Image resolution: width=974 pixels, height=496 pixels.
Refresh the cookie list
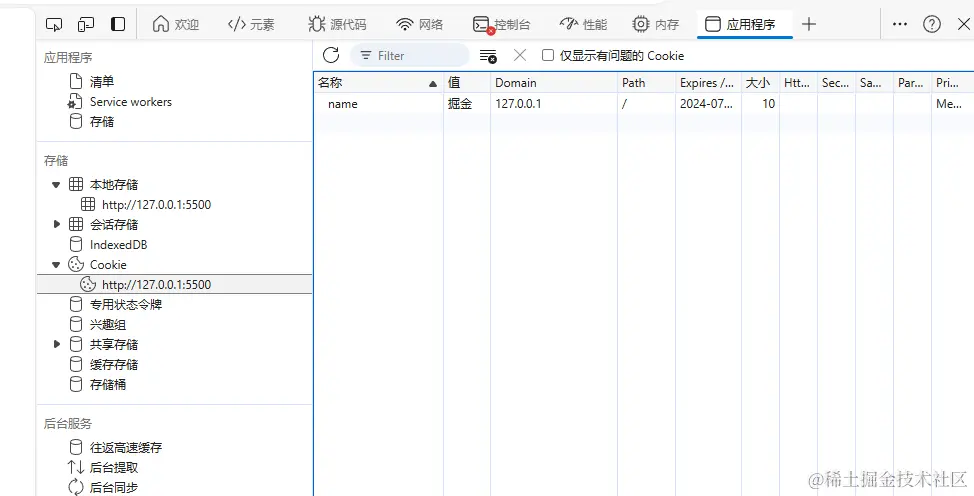[331, 55]
